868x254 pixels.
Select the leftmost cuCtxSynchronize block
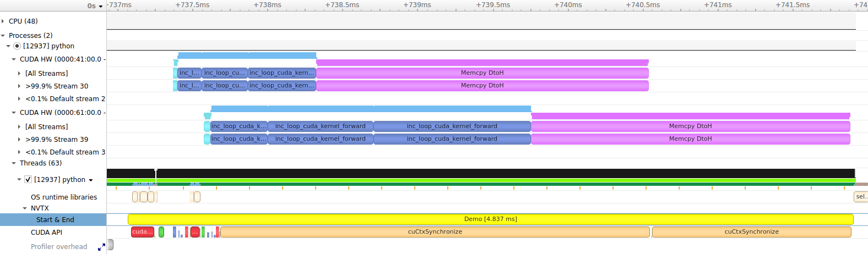[435, 232]
